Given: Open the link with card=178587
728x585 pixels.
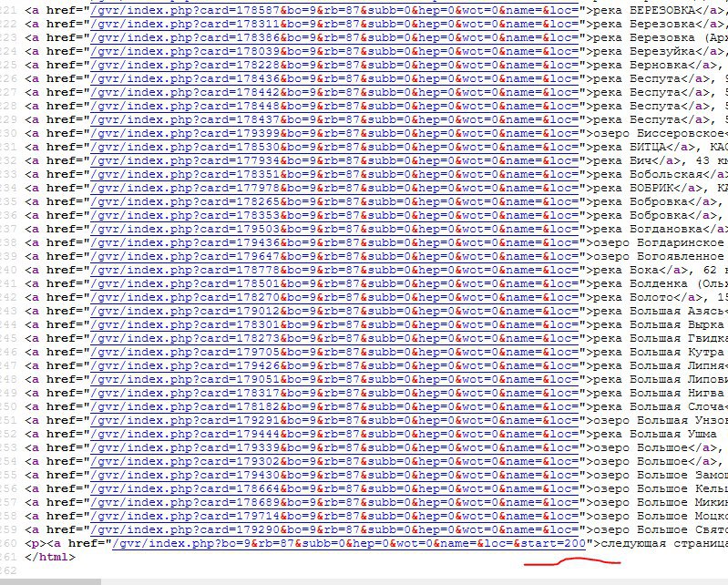Looking at the screenshot, I should (x=334, y=10).
